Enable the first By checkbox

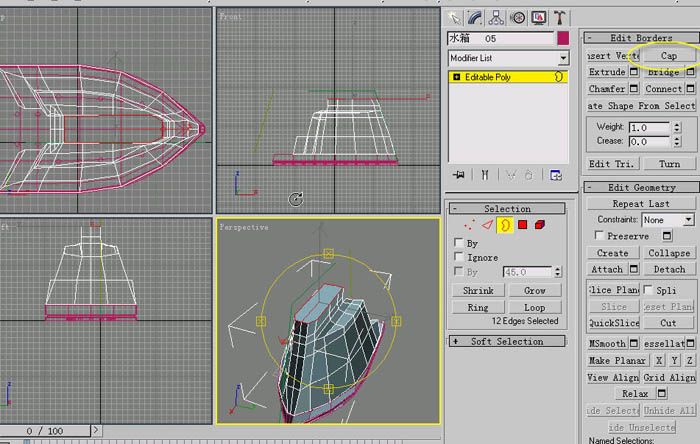pos(458,242)
